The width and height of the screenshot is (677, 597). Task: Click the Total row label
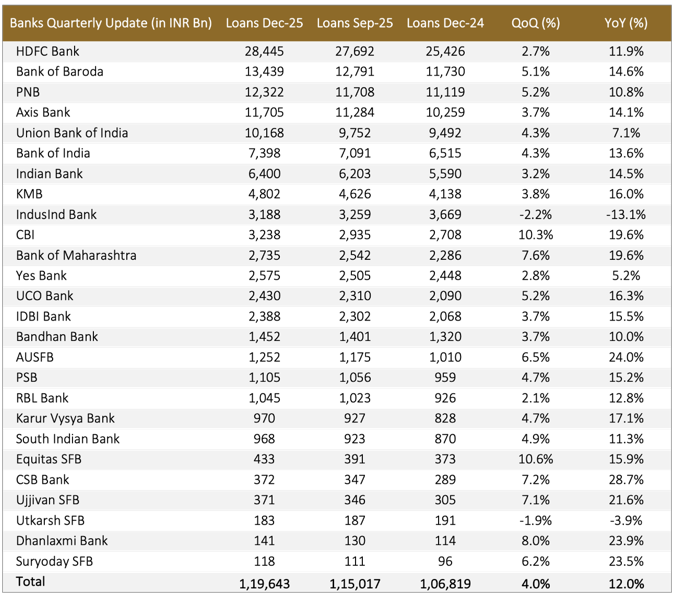[31, 581]
